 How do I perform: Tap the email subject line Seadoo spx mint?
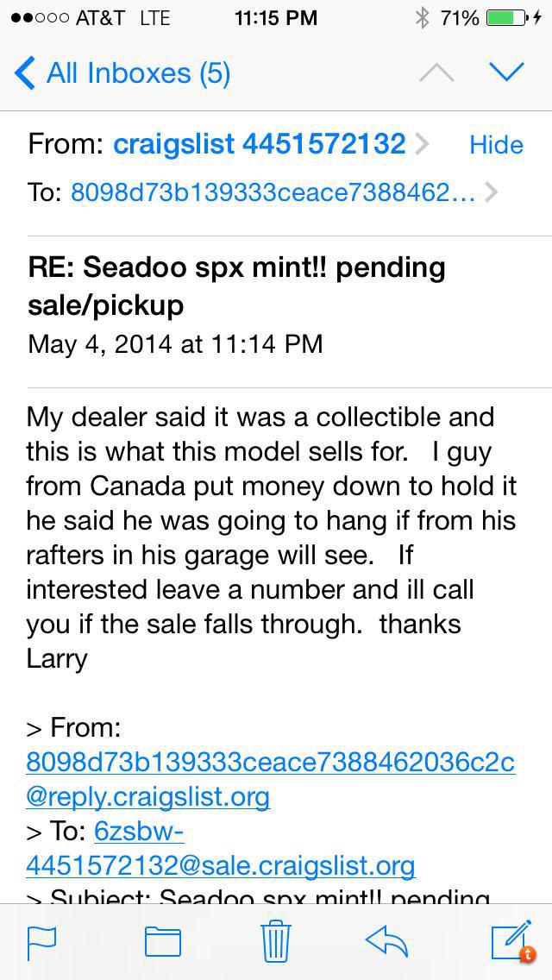coord(236,287)
